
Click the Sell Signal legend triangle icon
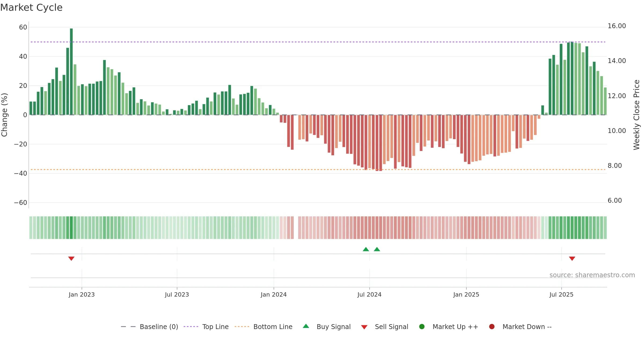364,327
